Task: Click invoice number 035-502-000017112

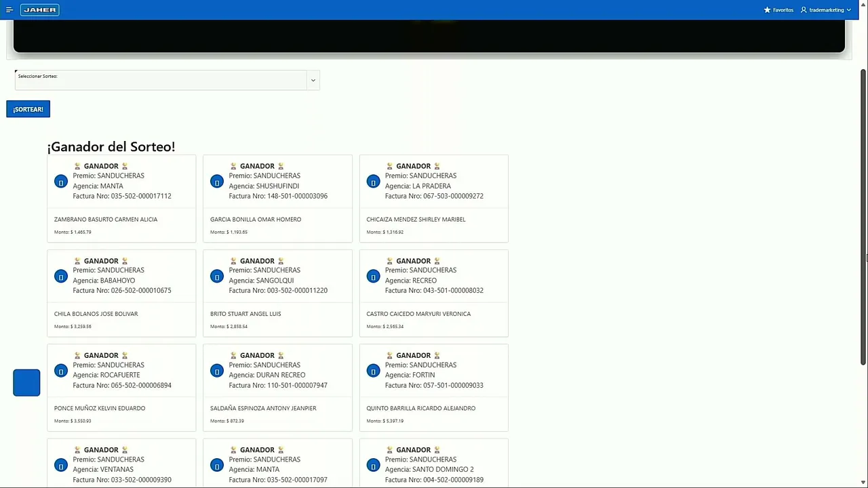Action: 141,196
